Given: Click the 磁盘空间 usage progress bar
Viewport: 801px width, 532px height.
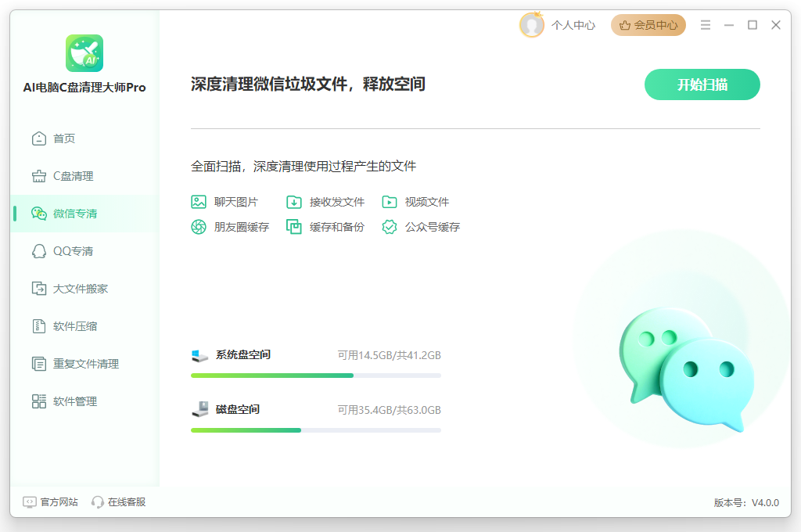Looking at the screenshot, I should point(316,430).
